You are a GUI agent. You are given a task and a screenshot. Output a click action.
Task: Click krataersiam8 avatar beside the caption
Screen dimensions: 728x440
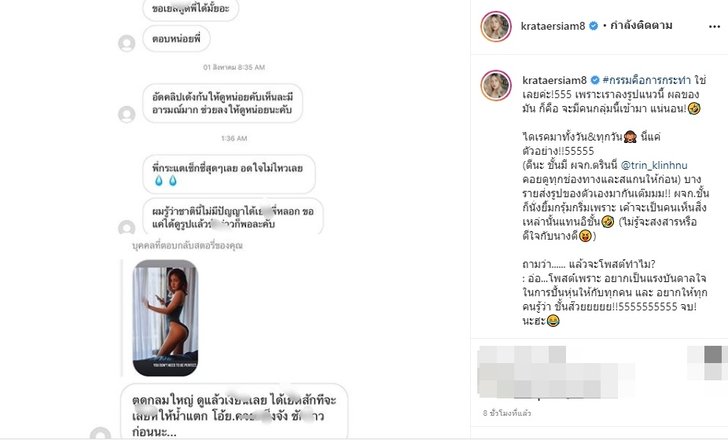click(496, 85)
